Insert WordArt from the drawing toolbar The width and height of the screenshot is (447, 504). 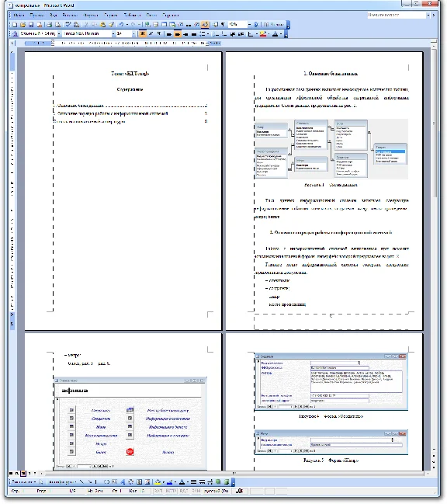tap(123, 481)
